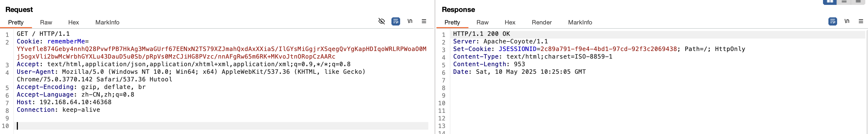The image size is (868, 134).
Task: Open the Response Render tab
Action: 542,22
